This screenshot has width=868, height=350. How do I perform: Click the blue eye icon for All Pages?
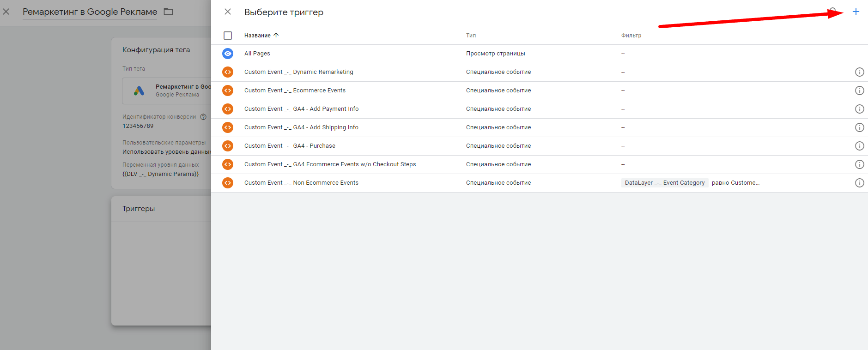pyautogui.click(x=228, y=54)
